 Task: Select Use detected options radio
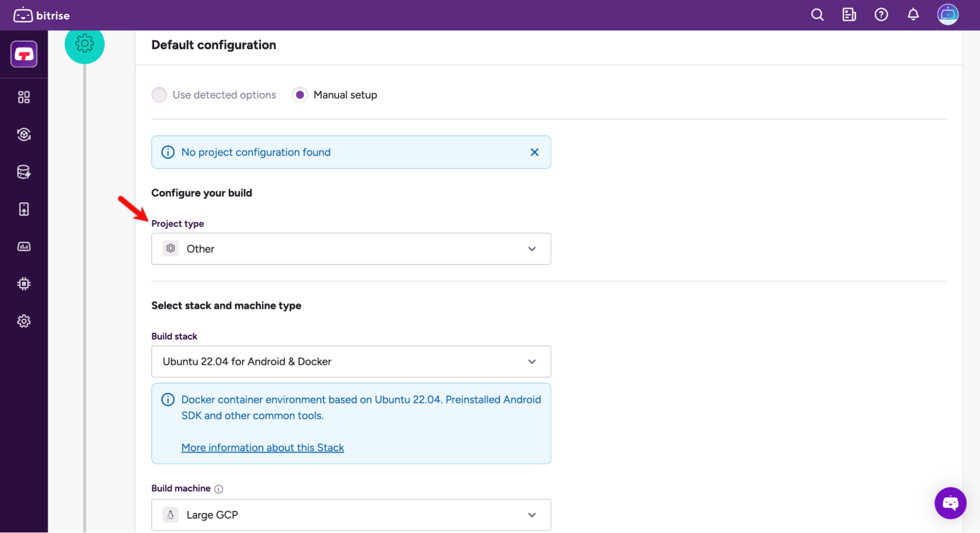click(x=159, y=95)
